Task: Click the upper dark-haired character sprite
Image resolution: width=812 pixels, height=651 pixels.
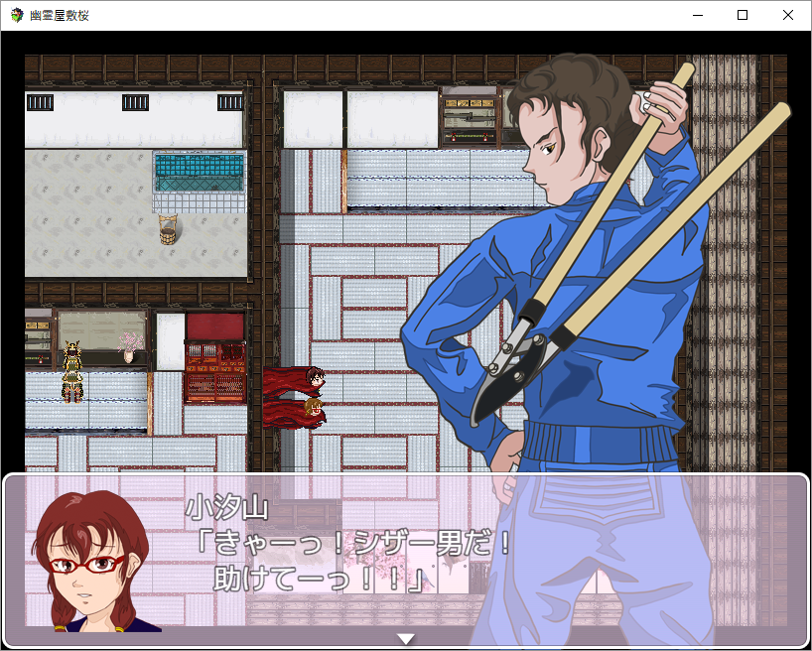Action: 294,381
